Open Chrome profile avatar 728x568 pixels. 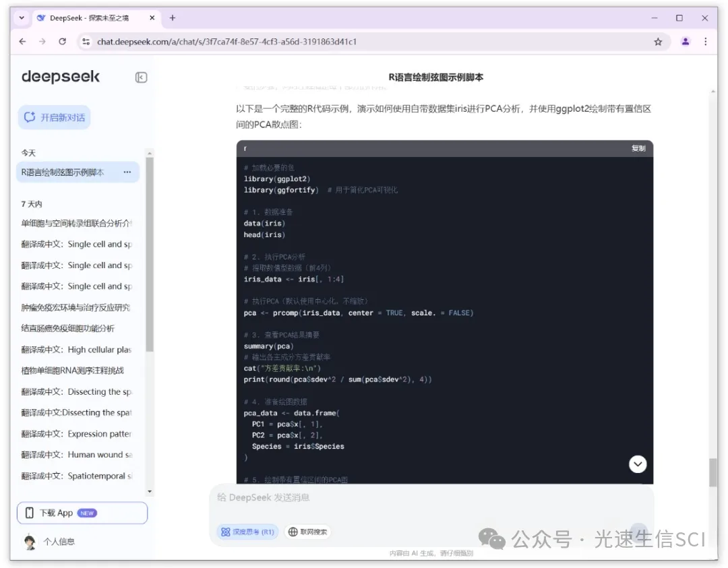686,42
